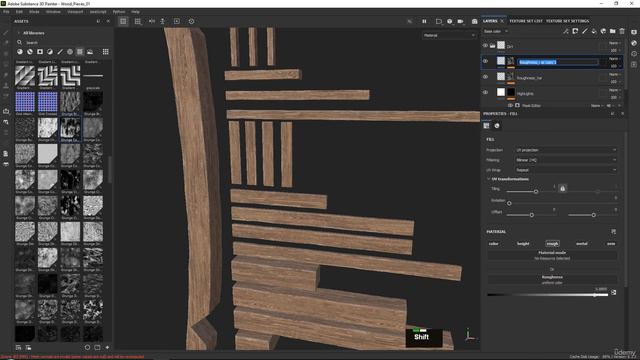Toggle the rough channel in Material
Viewport: 640px width, 360px height.
click(552, 244)
